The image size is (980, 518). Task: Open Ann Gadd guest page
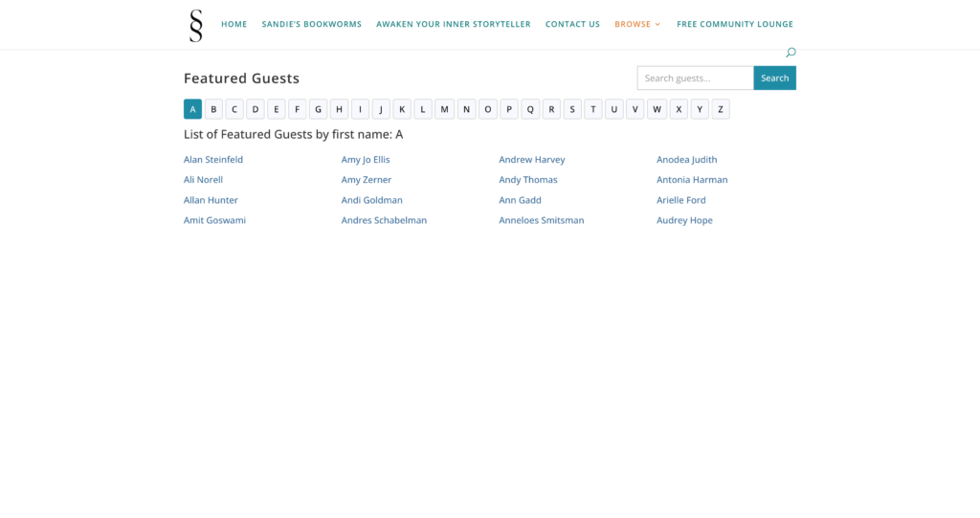tap(520, 200)
